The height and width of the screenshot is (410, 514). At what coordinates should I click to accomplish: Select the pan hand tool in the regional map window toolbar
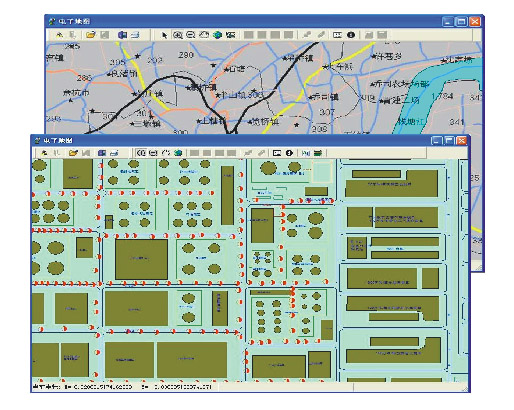pyautogui.click(x=204, y=35)
